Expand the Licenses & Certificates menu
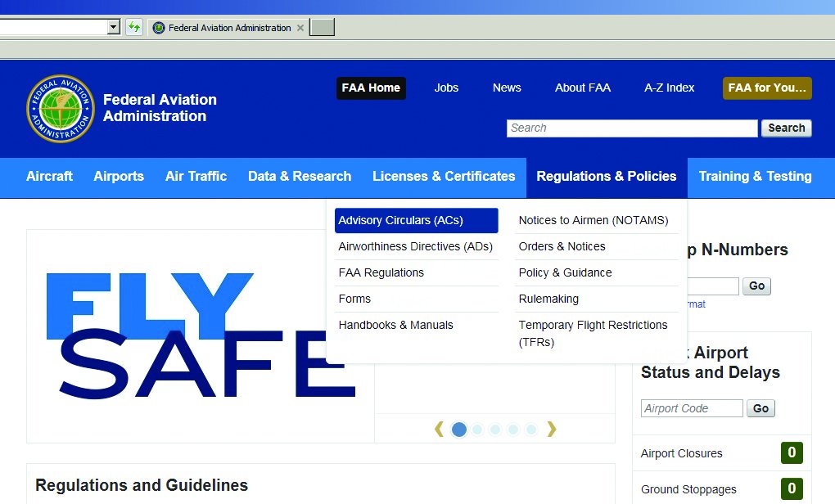835x504 pixels. (x=444, y=177)
